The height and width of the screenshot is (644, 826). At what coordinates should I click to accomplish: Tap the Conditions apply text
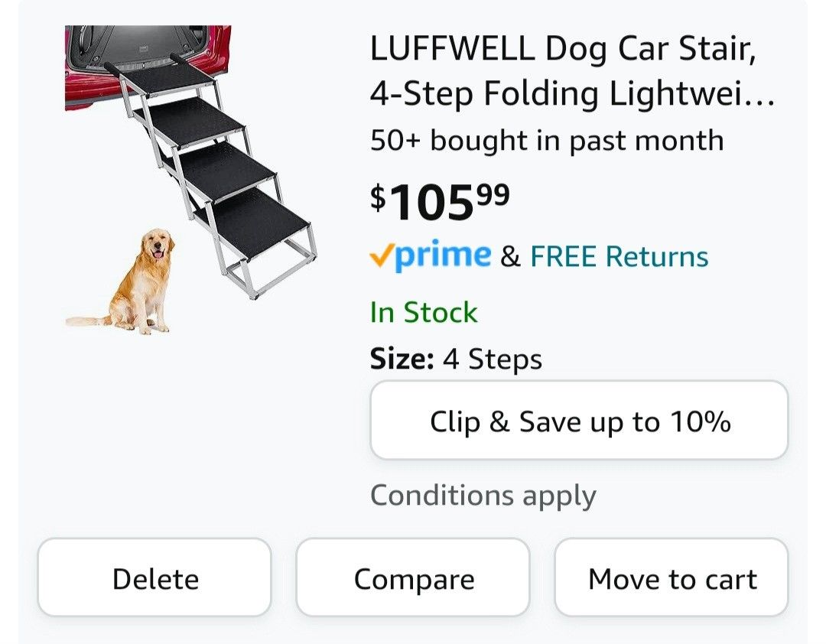coord(483,496)
